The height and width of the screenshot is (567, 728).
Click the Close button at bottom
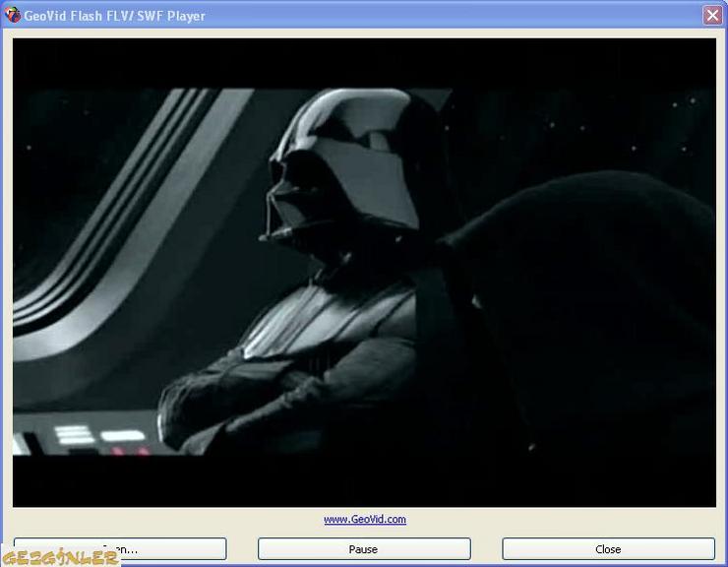(x=608, y=549)
